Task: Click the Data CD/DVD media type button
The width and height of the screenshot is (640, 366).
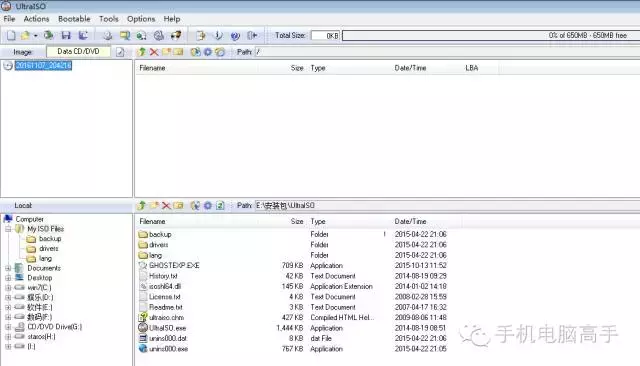Action: click(x=78, y=51)
